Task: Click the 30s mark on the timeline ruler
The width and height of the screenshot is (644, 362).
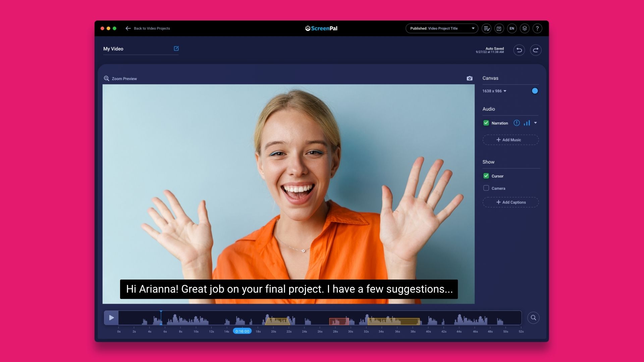Action: pos(351,331)
